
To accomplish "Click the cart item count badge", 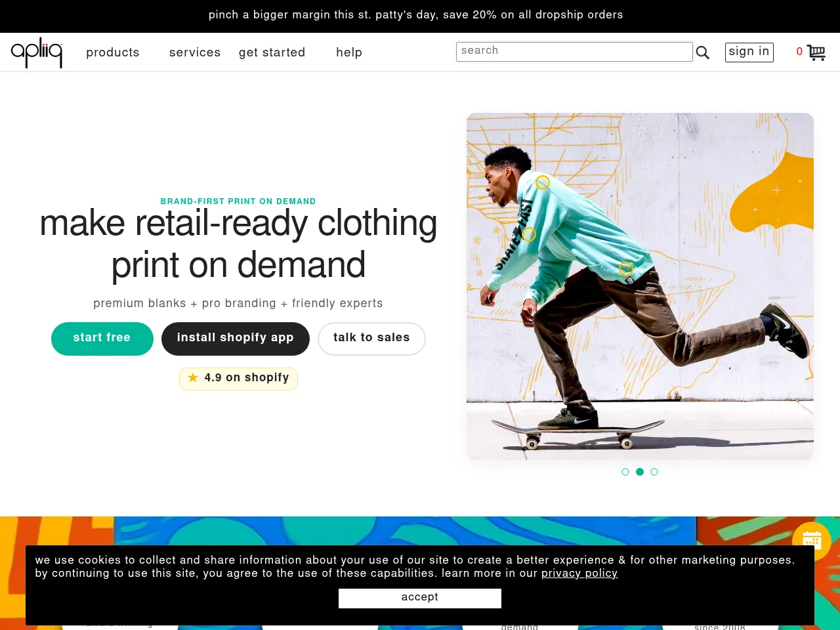I will [799, 52].
